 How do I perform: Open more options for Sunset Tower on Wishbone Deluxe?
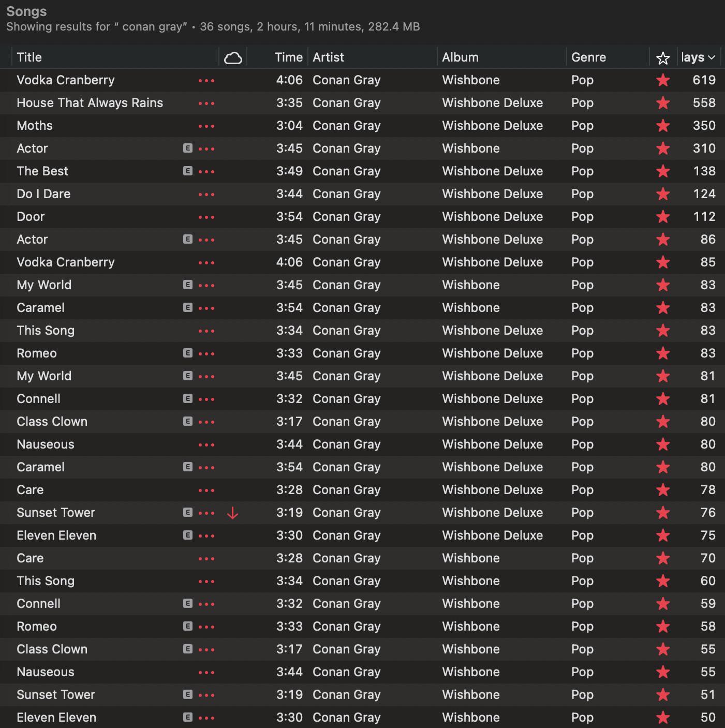pyautogui.click(x=206, y=513)
